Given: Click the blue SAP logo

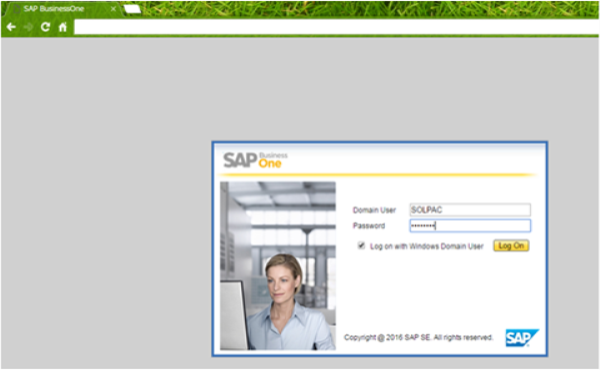Looking at the screenshot, I should point(522,337).
